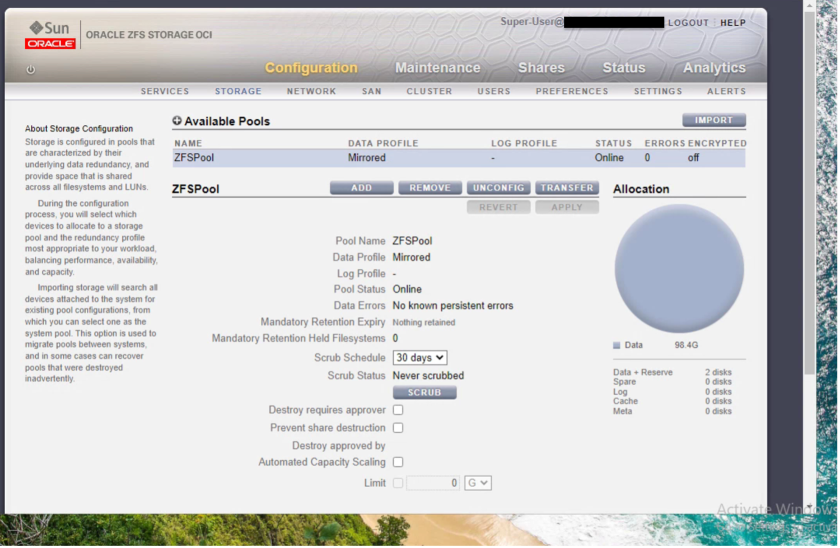Screen dimensions: 840x548
Task: Click the Data legend color square
Action: point(617,346)
